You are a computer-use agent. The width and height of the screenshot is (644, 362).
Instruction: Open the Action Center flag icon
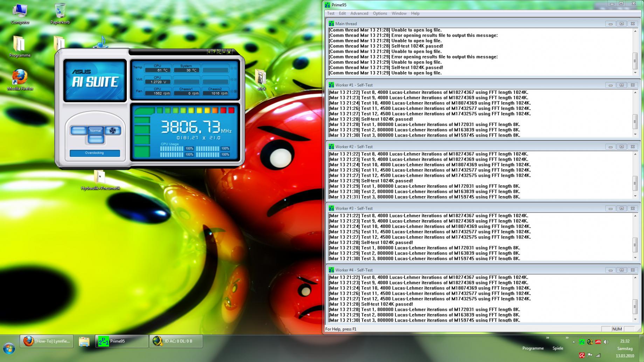(x=590, y=355)
